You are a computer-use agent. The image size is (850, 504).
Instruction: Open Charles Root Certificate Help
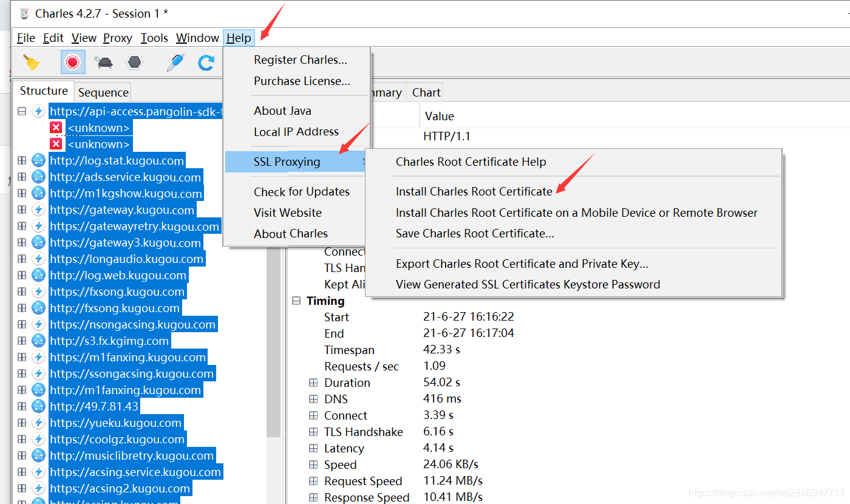(471, 162)
